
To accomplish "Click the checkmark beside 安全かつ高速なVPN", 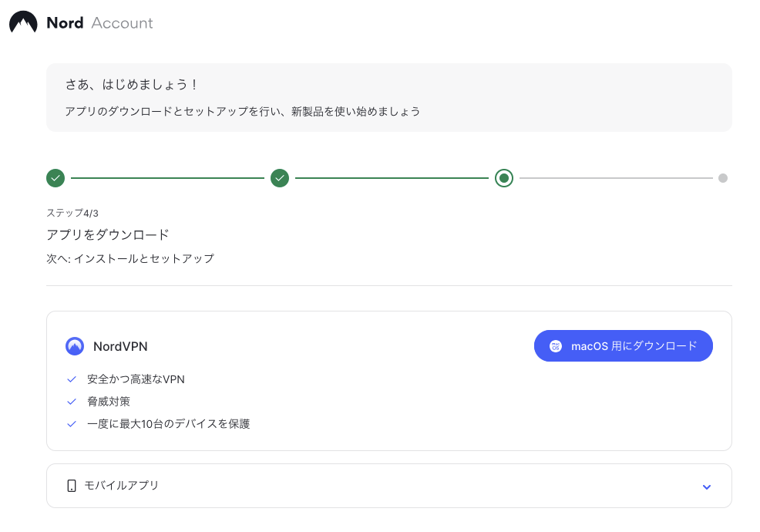I will 72,379.
